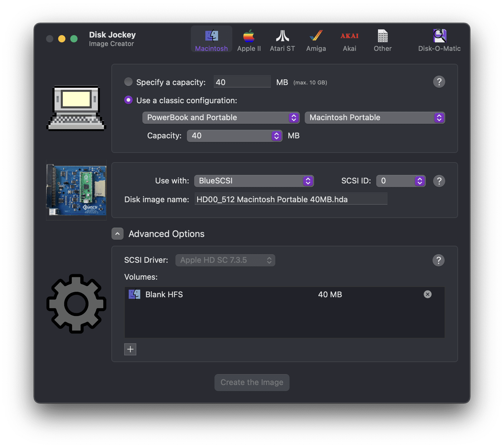Open help for capacity settings
This screenshot has width=504, height=448.
click(439, 82)
